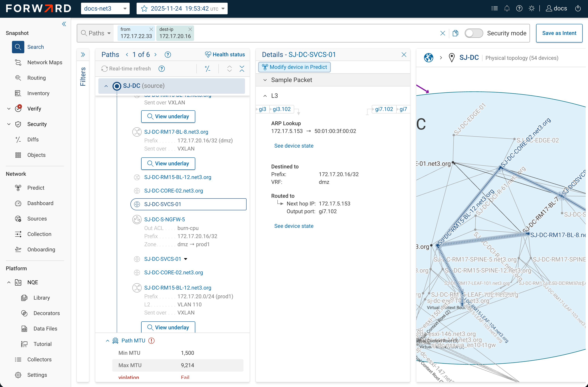Collapse all path hops icon
Viewport: 588px width, 387px height.
tap(242, 69)
